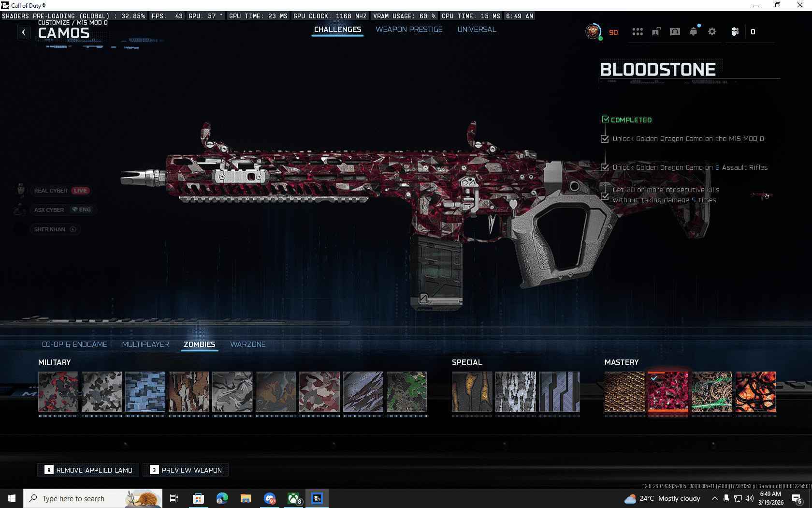
Task: Click the microphone icon in system tray
Action: point(726,498)
